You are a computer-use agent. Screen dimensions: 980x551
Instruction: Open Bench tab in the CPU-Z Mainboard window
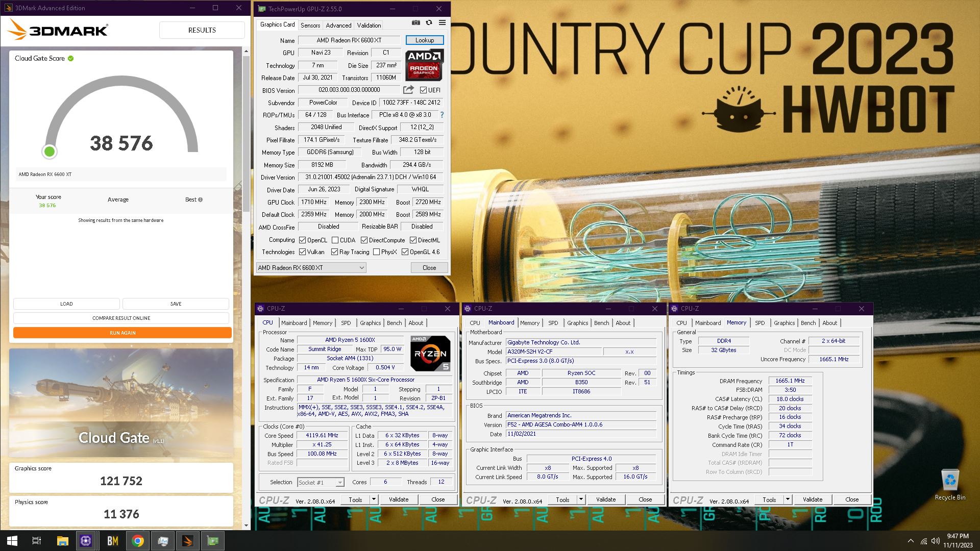[601, 323]
